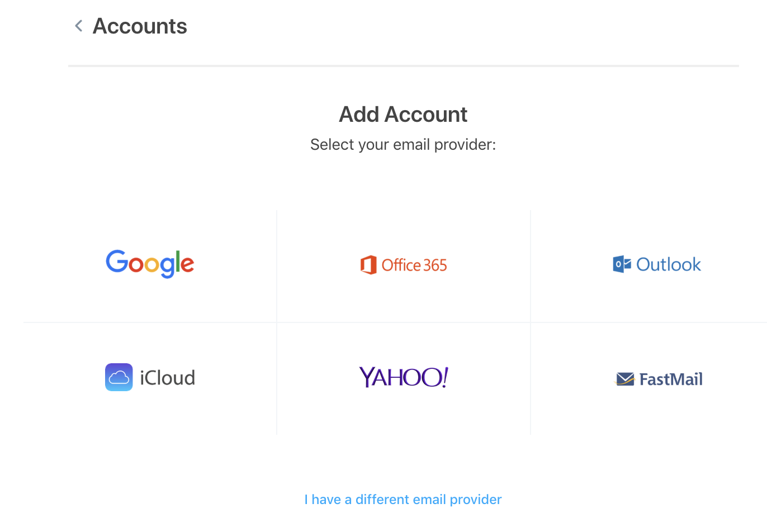Click the '365' number in Office logo
Screen dimensions: 767x532
pos(435,265)
